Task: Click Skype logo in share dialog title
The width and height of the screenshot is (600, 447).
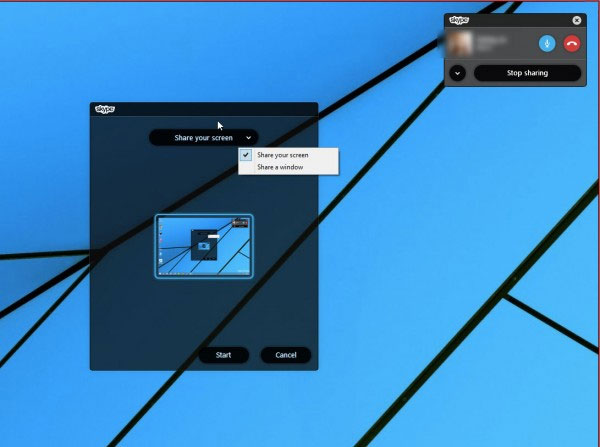Action: click(x=104, y=109)
